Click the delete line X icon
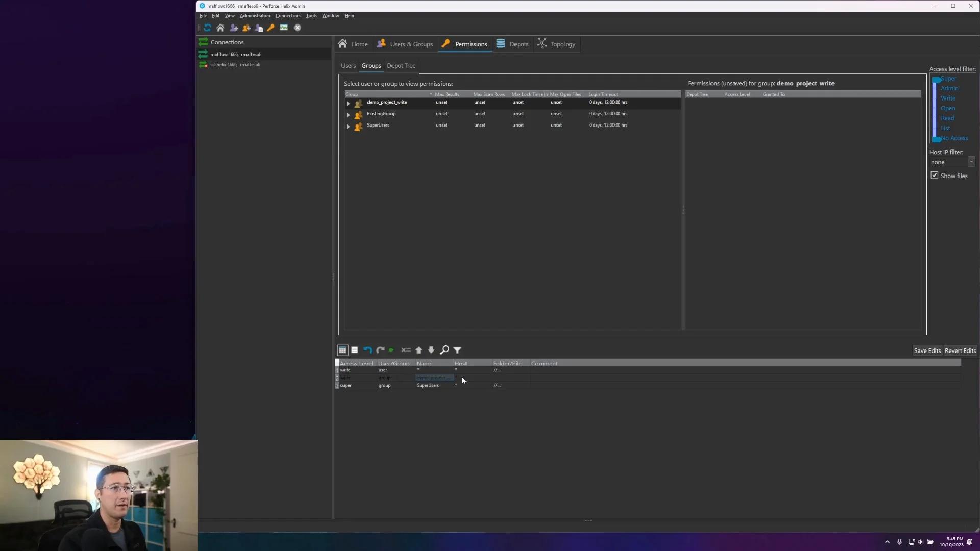The width and height of the screenshot is (980, 551). (406, 350)
